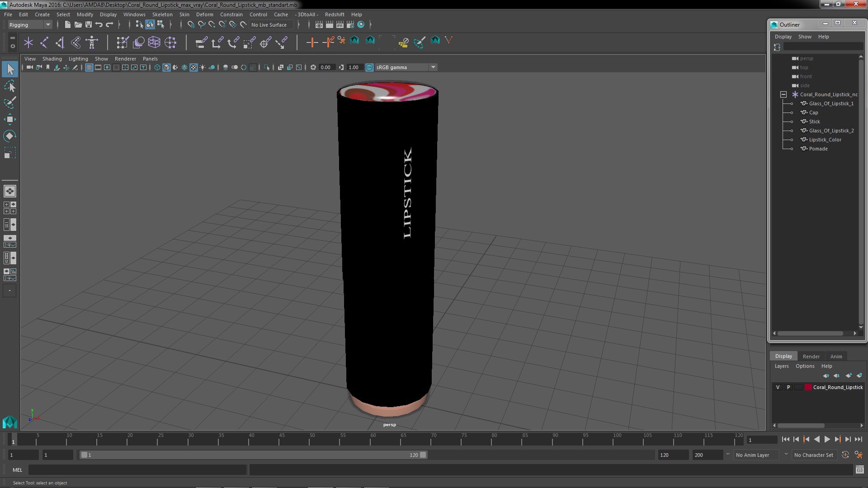Click the MEL command language switcher

click(17, 470)
